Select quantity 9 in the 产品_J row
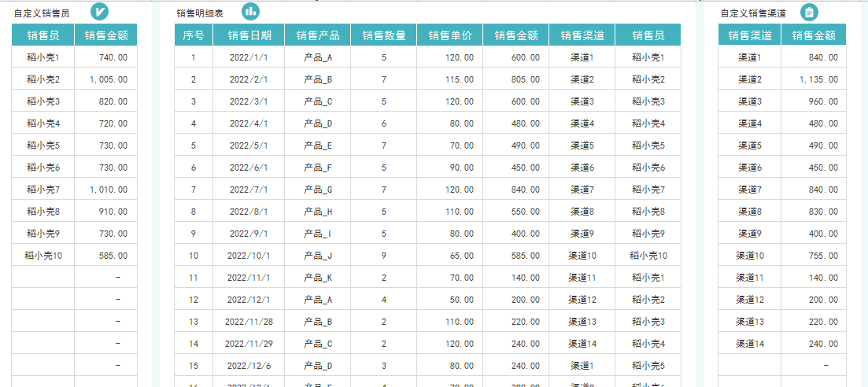The image size is (868, 387). (x=383, y=255)
